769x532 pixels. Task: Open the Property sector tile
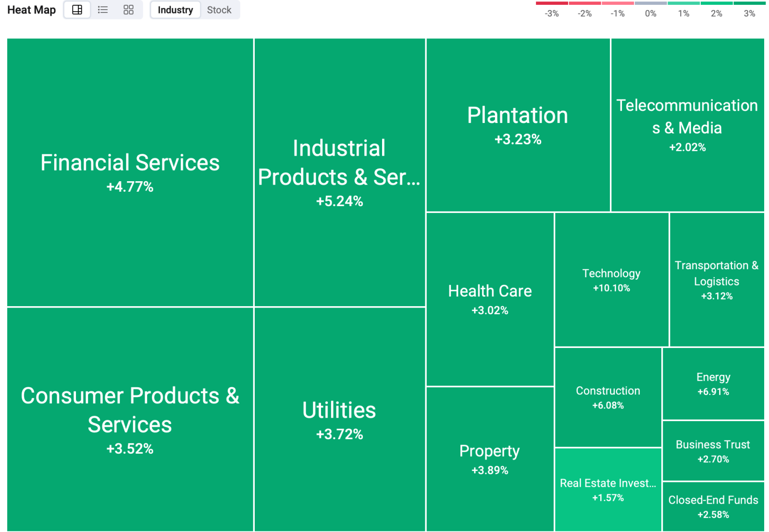[x=490, y=459]
